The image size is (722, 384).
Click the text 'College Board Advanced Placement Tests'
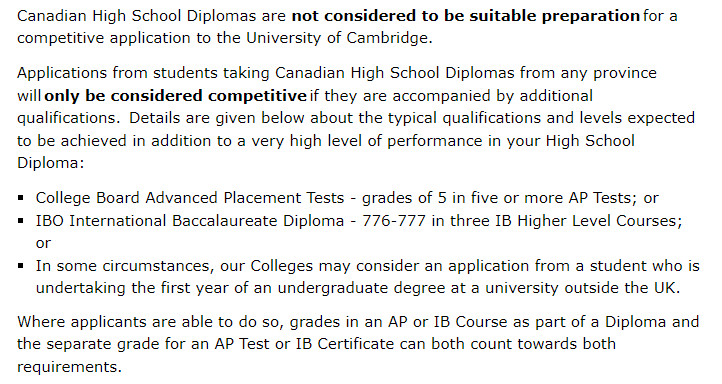[190, 198]
